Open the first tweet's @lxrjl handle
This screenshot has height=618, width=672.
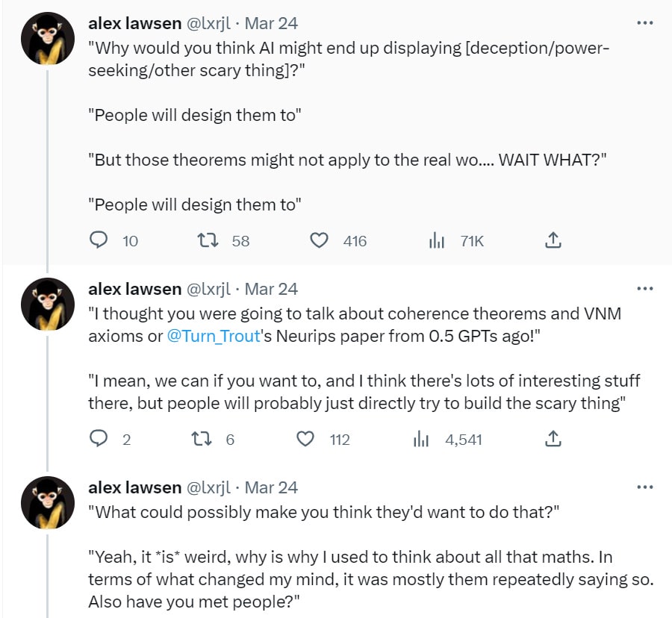tap(209, 24)
